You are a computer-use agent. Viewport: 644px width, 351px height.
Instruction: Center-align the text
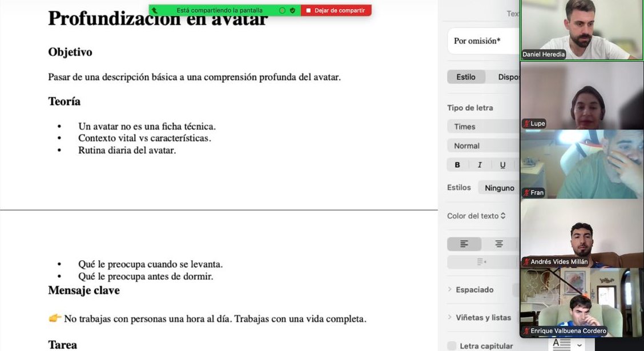click(x=499, y=244)
